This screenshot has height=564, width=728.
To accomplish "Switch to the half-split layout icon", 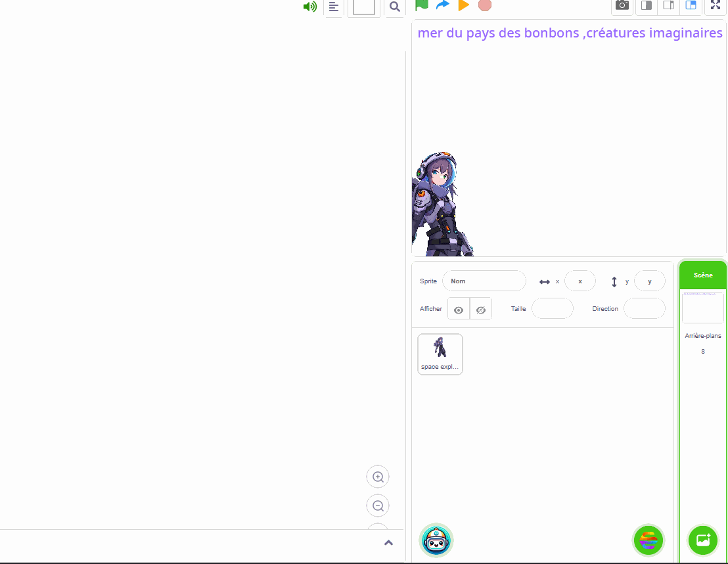I will pyautogui.click(x=647, y=6).
